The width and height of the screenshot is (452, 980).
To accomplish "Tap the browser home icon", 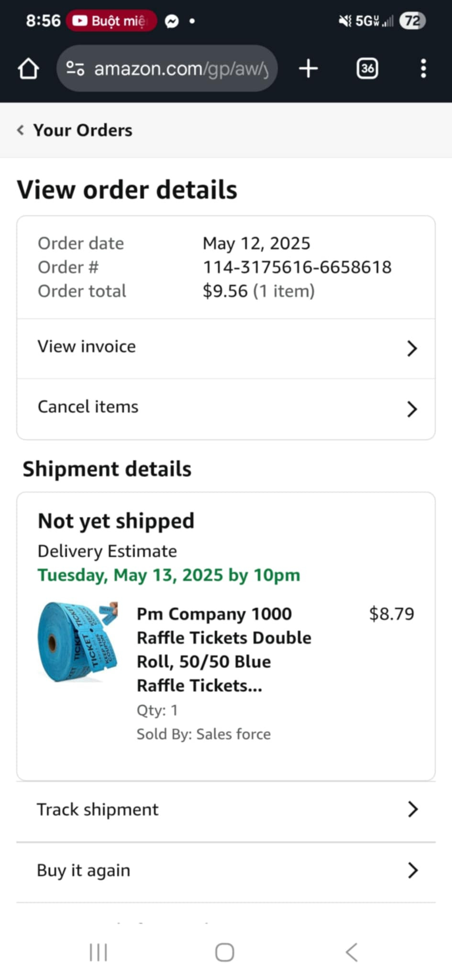I will coord(28,68).
